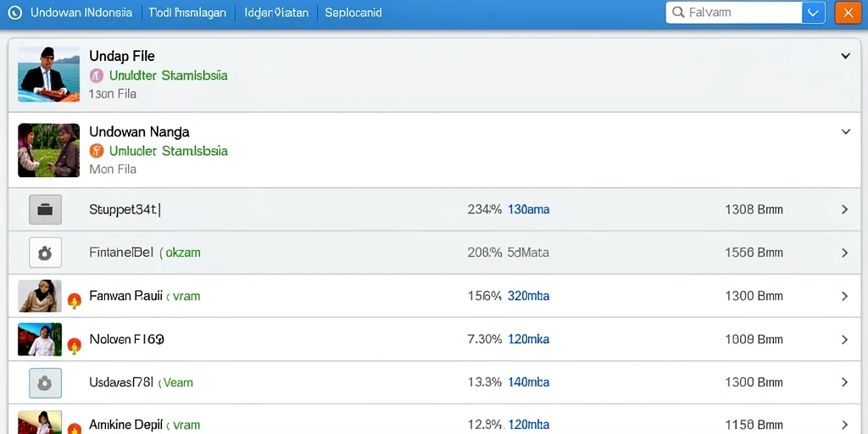Click the clock icon beside Undowan INdonsiia
868x434 pixels.
15,13
